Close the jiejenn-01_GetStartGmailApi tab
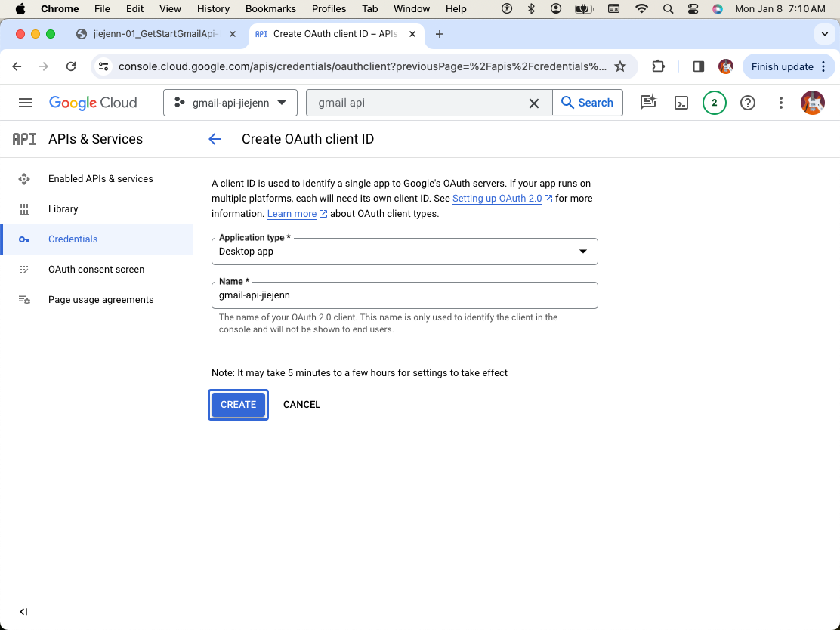The width and height of the screenshot is (840, 630). point(233,34)
